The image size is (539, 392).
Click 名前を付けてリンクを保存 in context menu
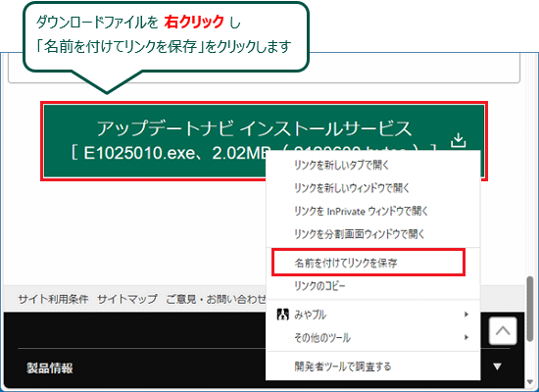(373, 263)
